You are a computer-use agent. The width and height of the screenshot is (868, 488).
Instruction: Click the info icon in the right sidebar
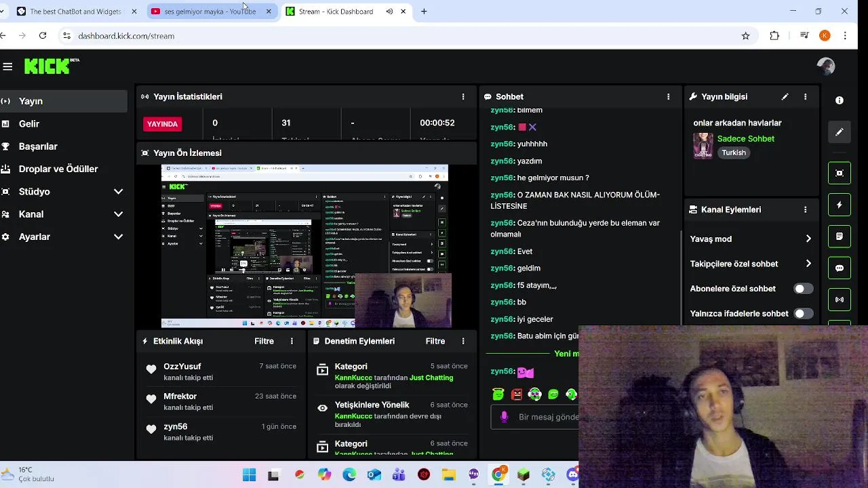(840, 100)
